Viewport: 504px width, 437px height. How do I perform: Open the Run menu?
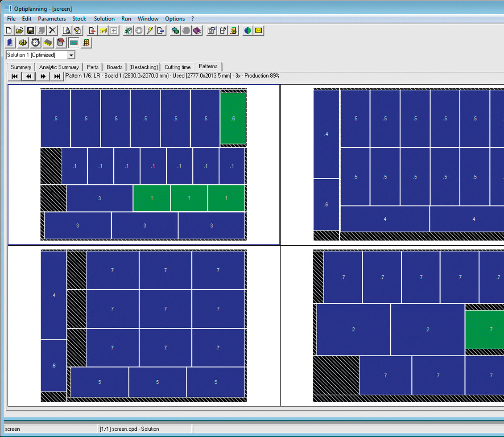coord(126,19)
